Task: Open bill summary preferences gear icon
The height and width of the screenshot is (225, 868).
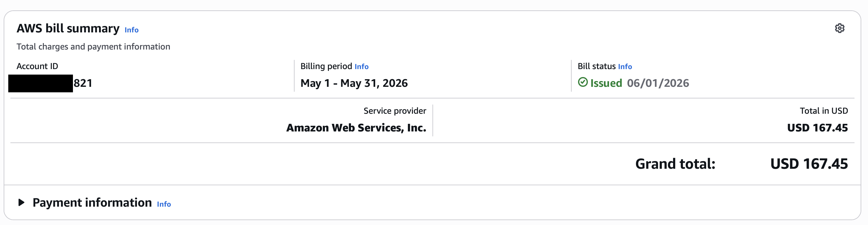Action: (x=839, y=28)
